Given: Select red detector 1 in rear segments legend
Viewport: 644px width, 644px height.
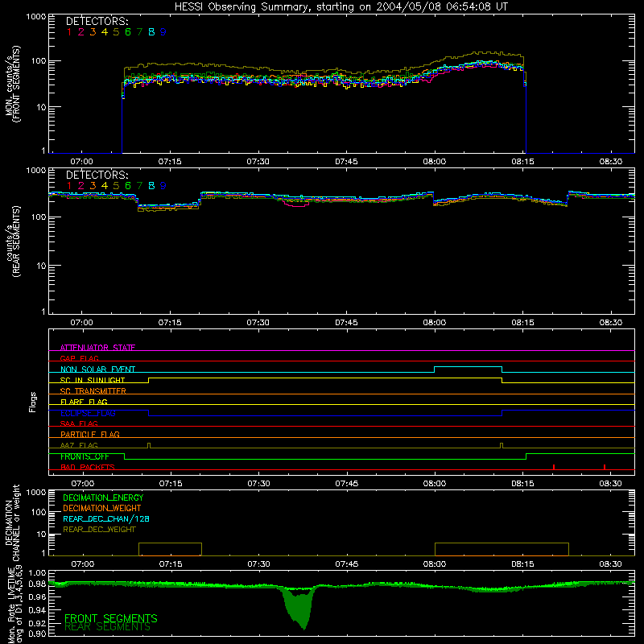Looking at the screenshot, I should click(x=69, y=186).
